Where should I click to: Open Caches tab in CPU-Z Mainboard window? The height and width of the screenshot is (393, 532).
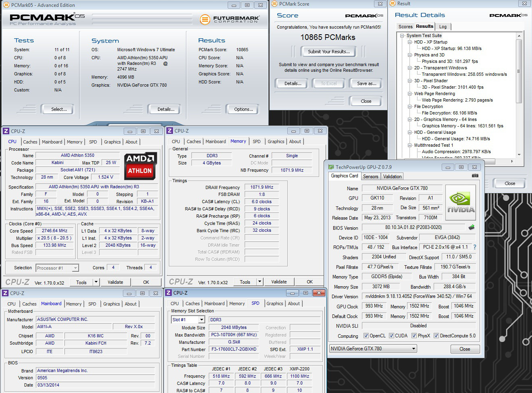click(x=29, y=304)
